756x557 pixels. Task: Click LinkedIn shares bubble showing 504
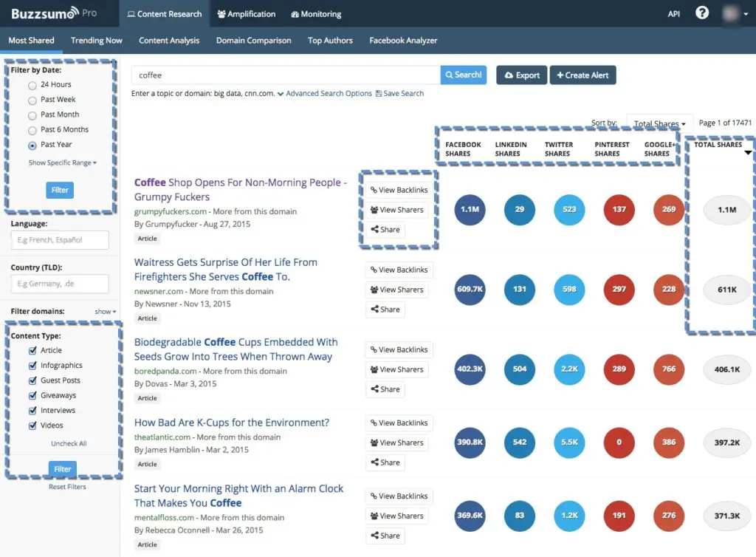(x=519, y=369)
